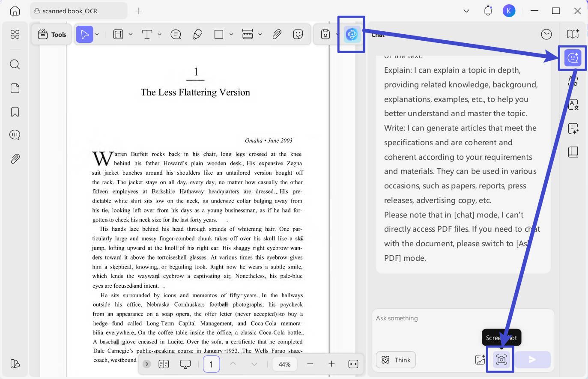Zoom out with minus button
Viewport: 588px width, 379px height.
click(x=310, y=364)
